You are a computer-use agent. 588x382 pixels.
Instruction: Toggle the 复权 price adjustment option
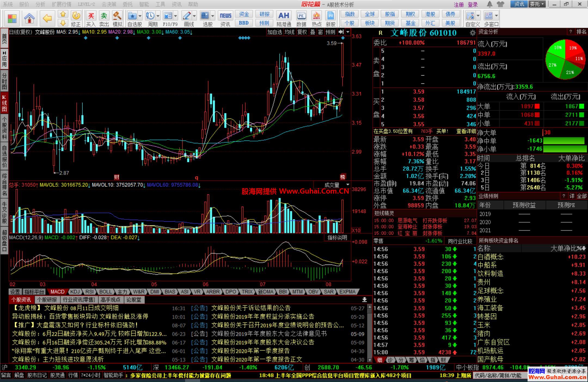tap(302, 32)
